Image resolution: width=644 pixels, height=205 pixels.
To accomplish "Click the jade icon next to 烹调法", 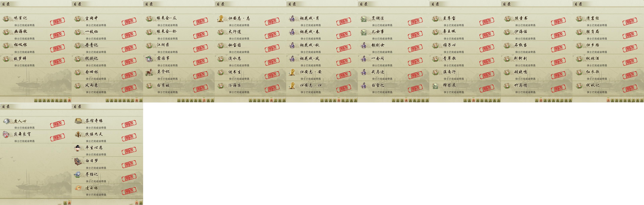I will pos(364,19).
